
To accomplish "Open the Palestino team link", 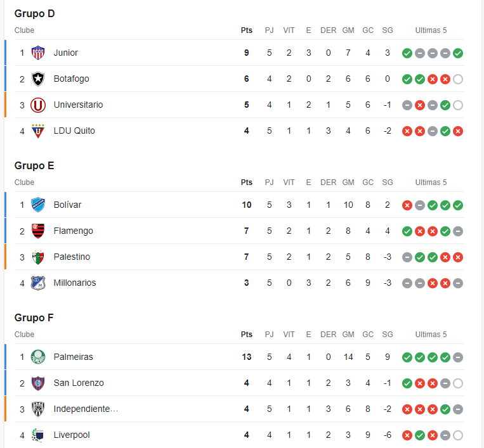I will point(72,257).
